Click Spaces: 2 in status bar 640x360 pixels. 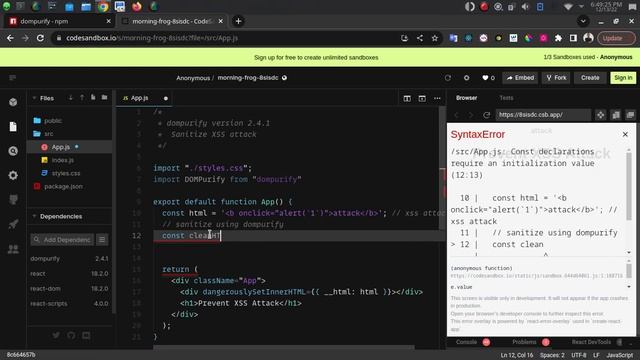click(552, 355)
